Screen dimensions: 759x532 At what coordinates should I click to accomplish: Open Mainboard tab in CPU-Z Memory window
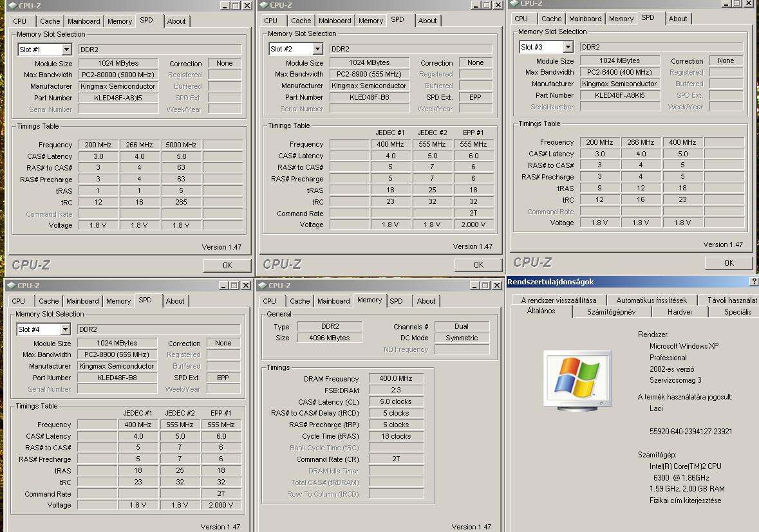click(333, 301)
